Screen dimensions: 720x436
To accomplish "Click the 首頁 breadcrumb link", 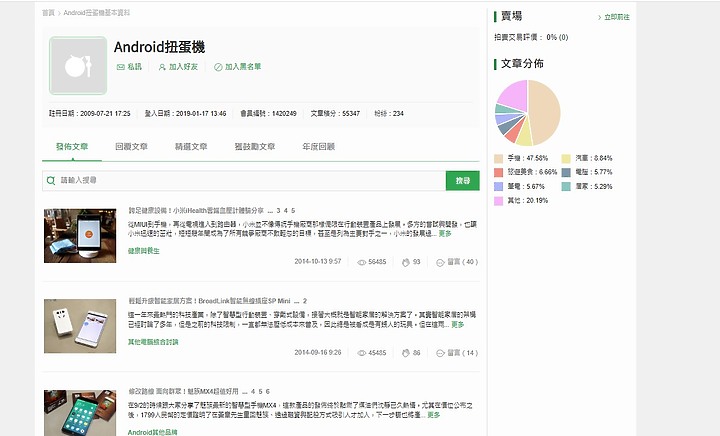I will (48, 13).
